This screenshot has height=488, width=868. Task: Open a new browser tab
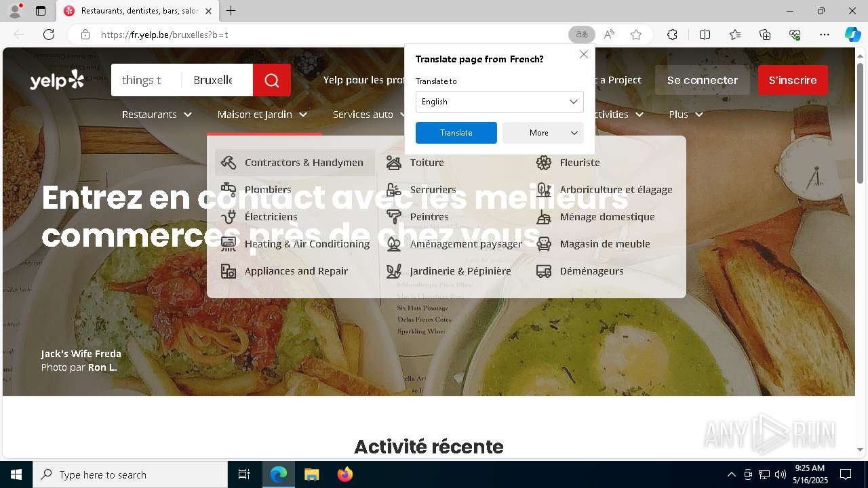click(231, 11)
